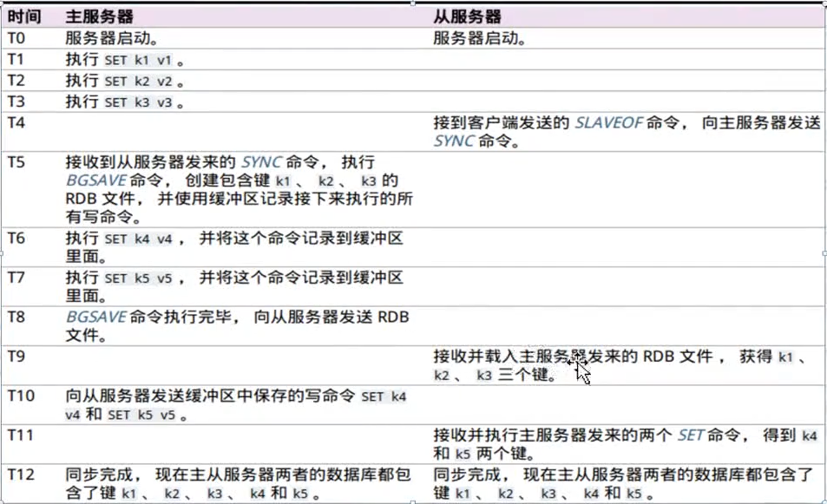Click the 从服务器 column header
The image size is (827, 504).
click(467, 16)
